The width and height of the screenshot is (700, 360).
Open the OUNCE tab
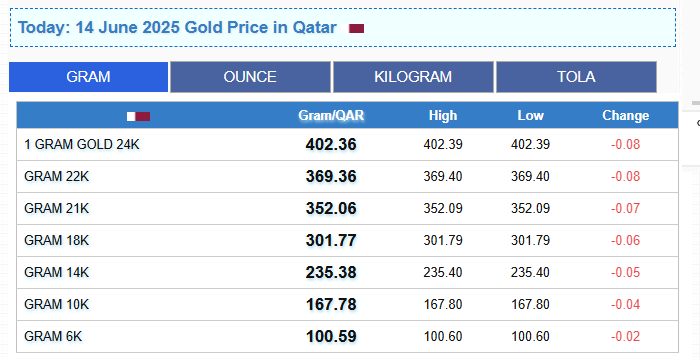click(250, 77)
